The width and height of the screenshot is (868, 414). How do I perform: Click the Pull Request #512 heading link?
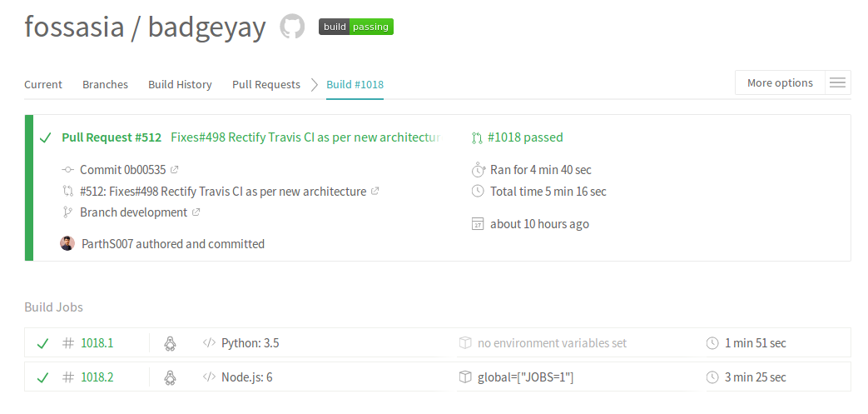coord(112,137)
